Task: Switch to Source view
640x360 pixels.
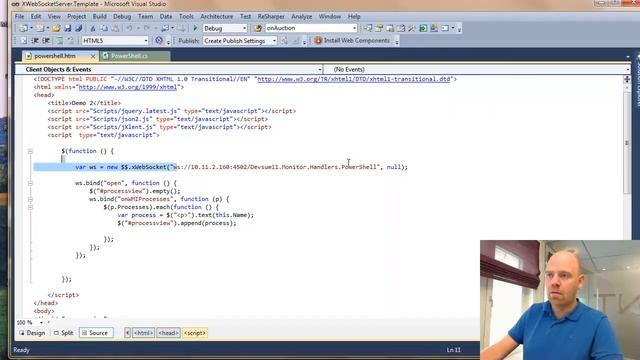Action: (95, 333)
